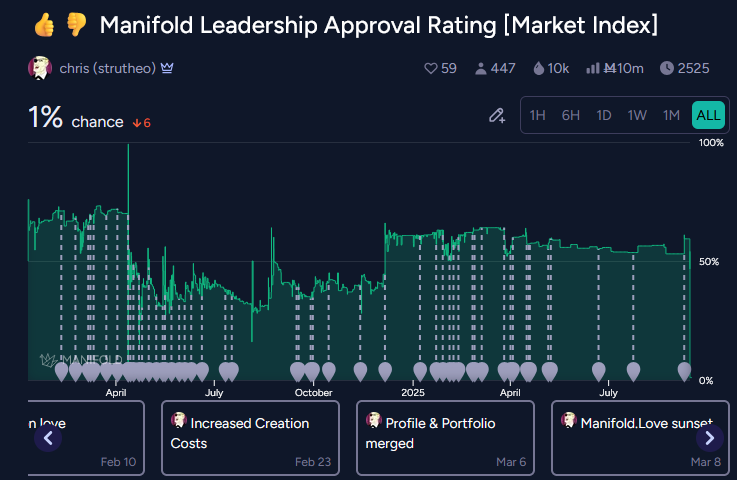This screenshot has height=480, width=737.
Task: Click the last annotation marker at chart end
Action: tap(684, 371)
